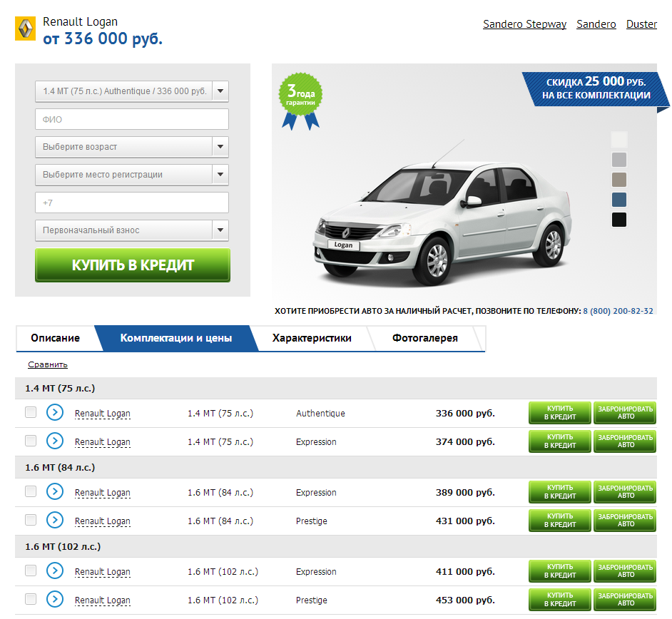The height and width of the screenshot is (619, 672).
Task: Click the Renault logo icon
Action: click(25, 29)
